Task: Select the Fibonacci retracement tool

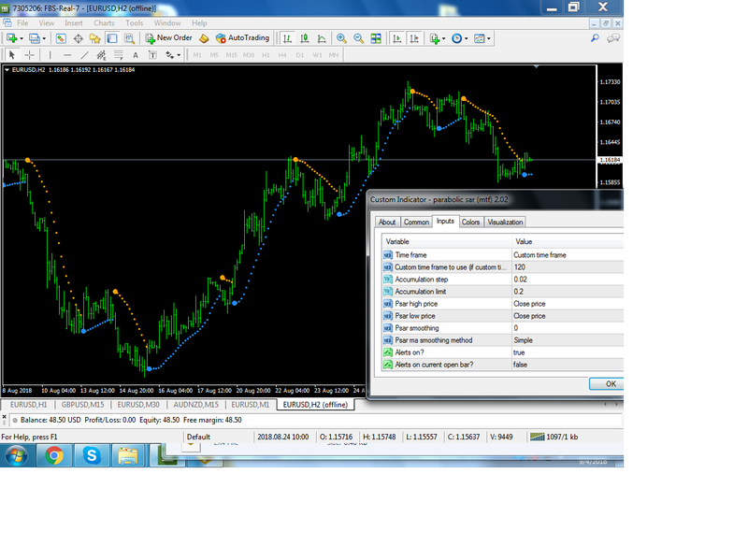Action: click(119, 55)
